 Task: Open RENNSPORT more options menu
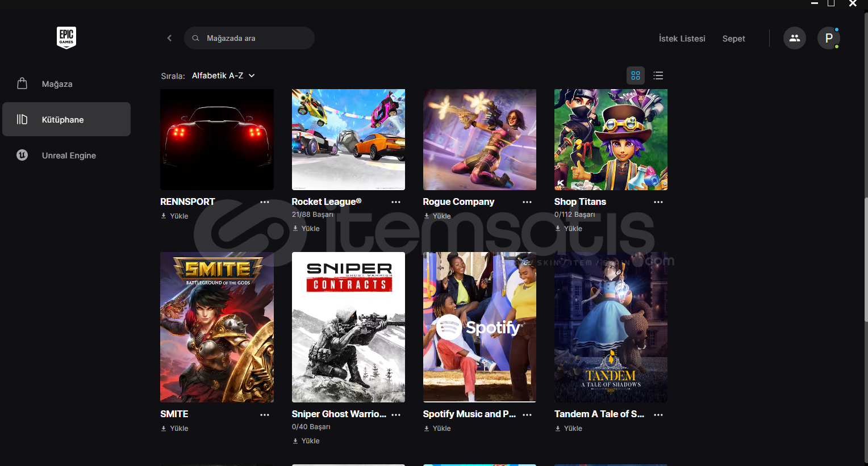pos(265,202)
